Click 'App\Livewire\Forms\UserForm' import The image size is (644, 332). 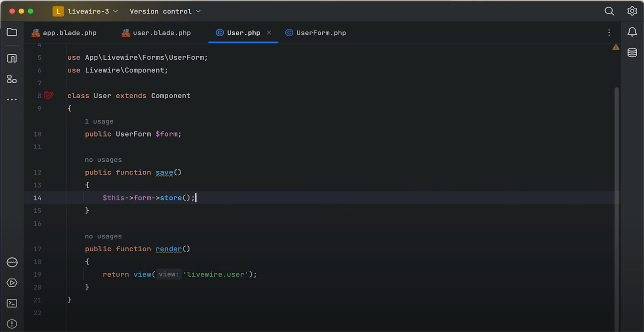coord(144,58)
